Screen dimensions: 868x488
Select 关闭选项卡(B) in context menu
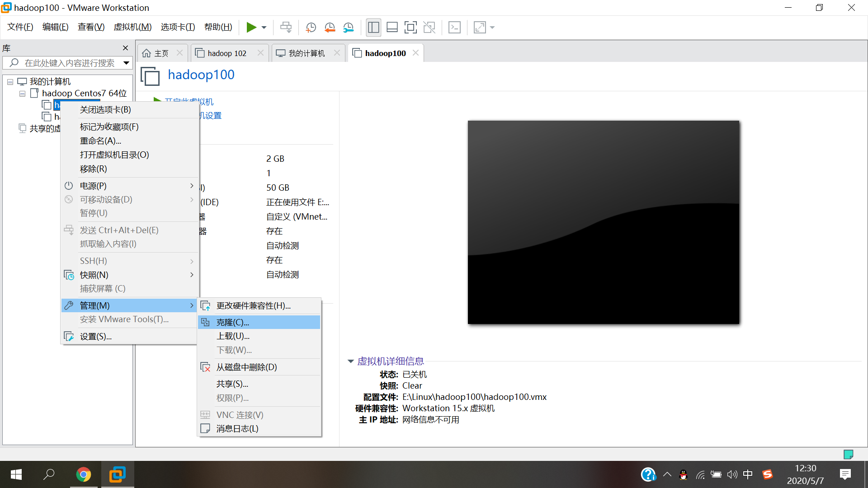(x=130, y=110)
